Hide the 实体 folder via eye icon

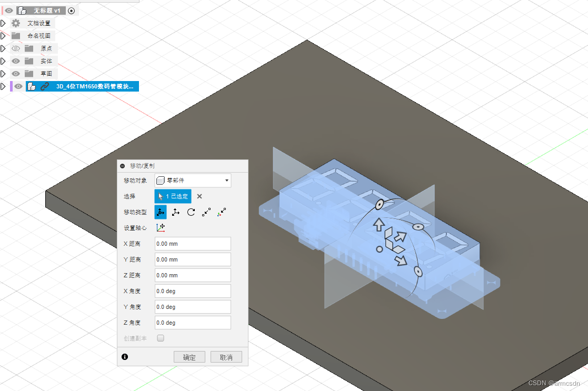tap(16, 61)
